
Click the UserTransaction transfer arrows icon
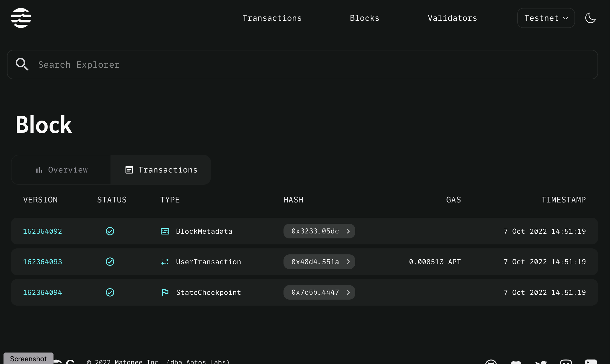click(x=165, y=262)
